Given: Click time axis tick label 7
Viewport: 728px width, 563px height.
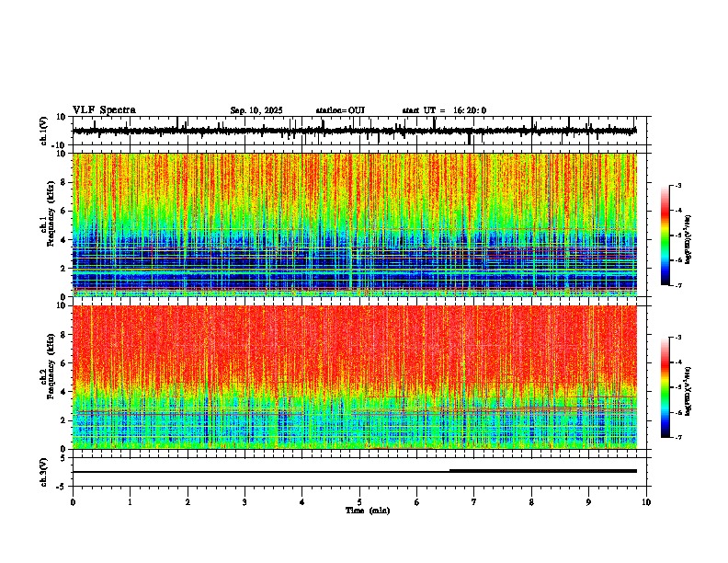Looking at the screenshot, I should (x=474, y=502).
